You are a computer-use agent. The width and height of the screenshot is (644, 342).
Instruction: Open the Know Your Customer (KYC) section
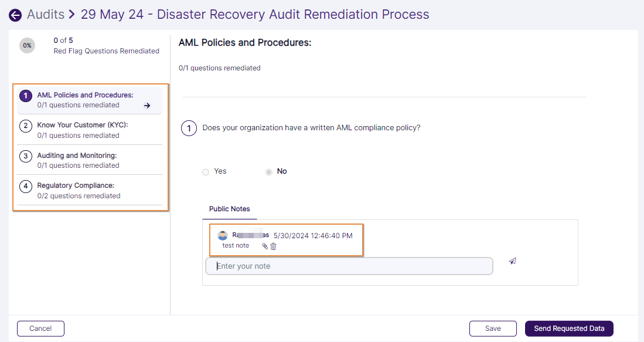[83, 125]
